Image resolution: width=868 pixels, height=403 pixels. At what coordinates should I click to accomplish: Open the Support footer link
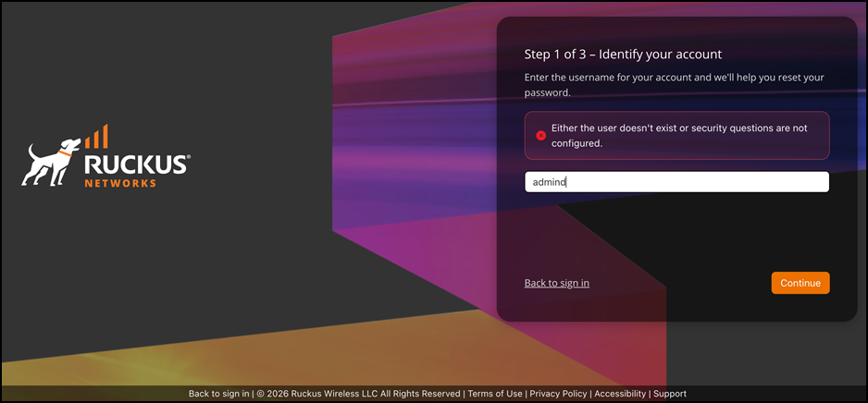[670, 394]
